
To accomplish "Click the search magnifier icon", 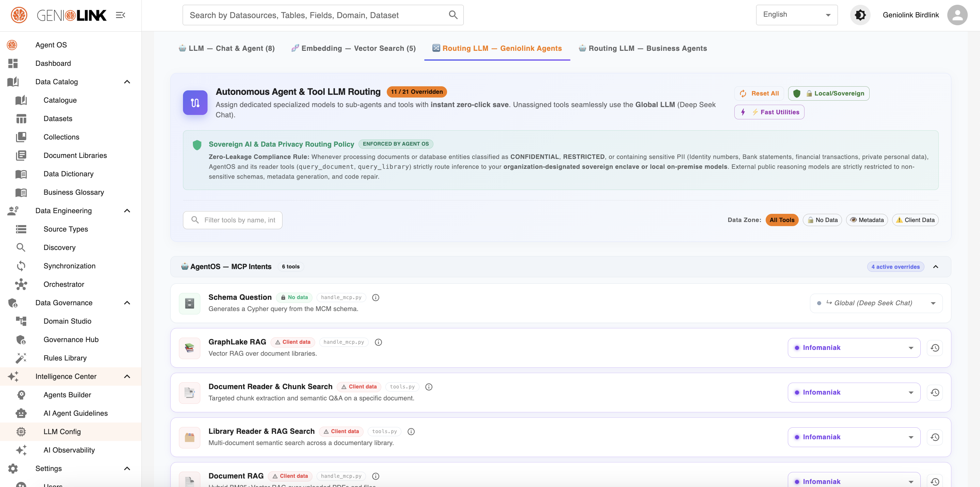I will point(453,15).
